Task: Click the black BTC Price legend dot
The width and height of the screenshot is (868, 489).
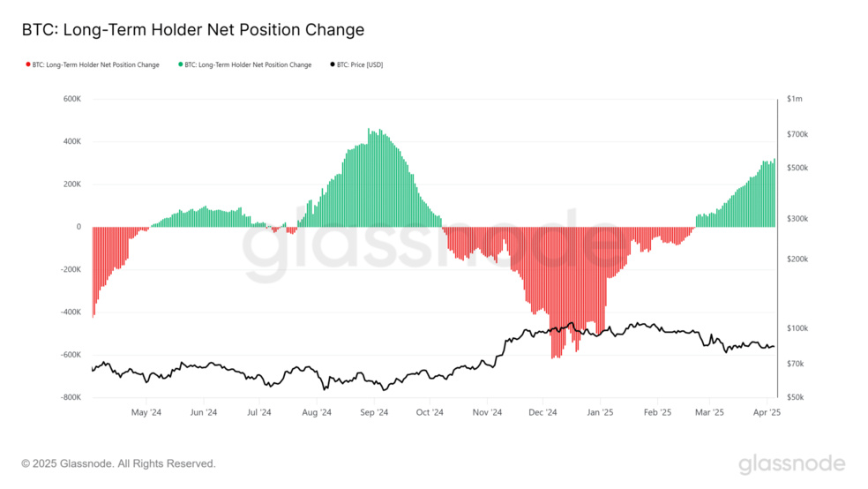Action: (x=333, y=64)
